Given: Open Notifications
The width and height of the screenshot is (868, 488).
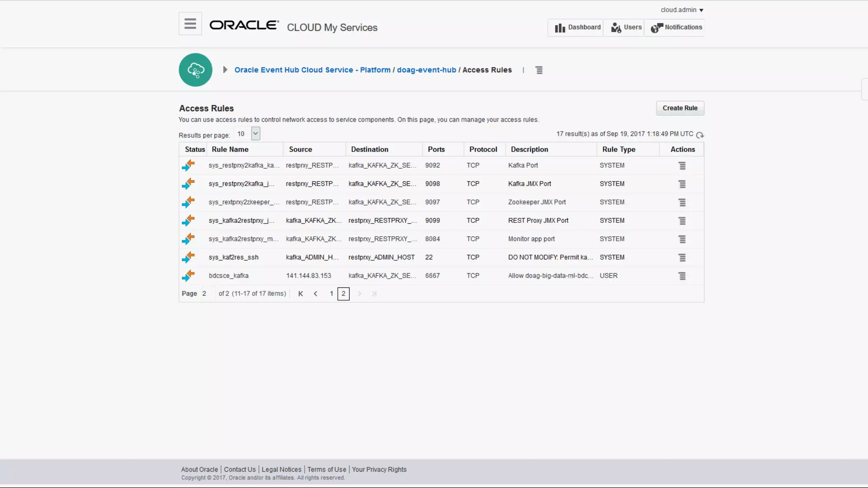Looking at the screenshot, I should (x=675, y=28).
